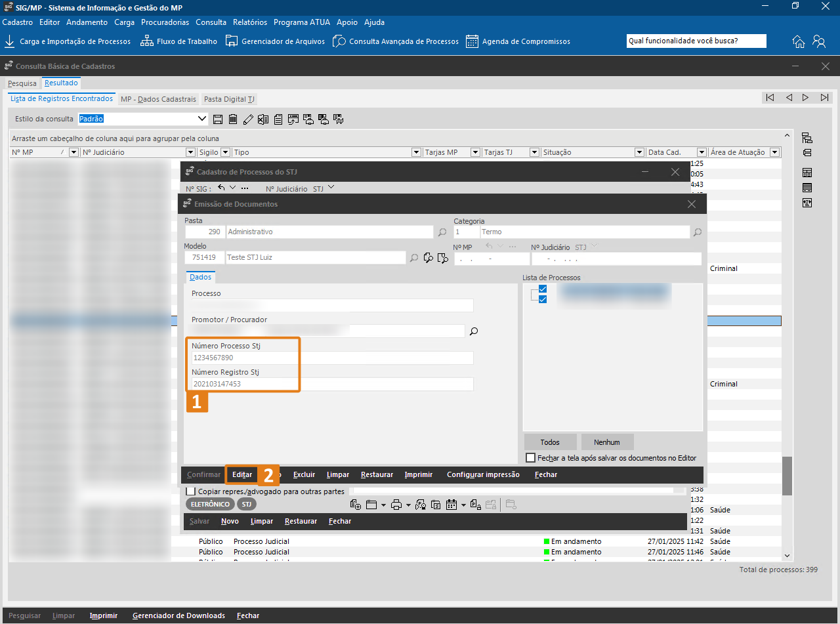This screenshot has width=840, height=624.
Task: Open Tarjas TJ column filter dropdown
Action: click(x=533, y=152)
